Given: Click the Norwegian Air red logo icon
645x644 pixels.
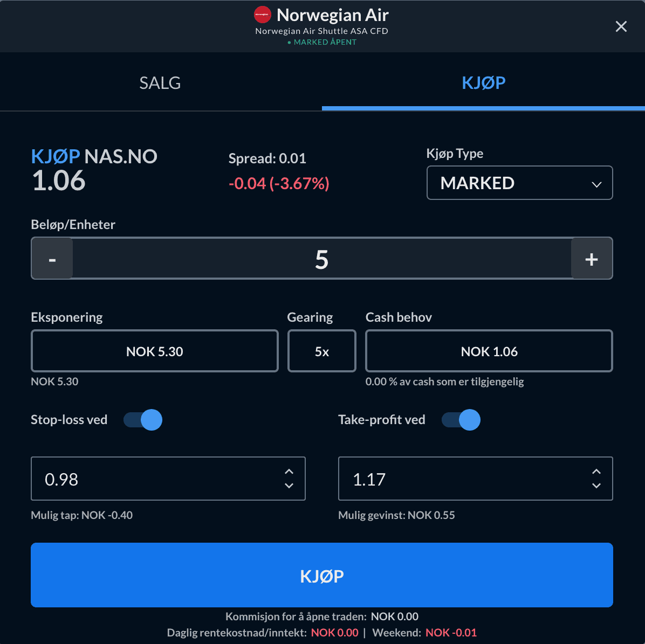Looking at the screenshot, I should pos(263,15).
